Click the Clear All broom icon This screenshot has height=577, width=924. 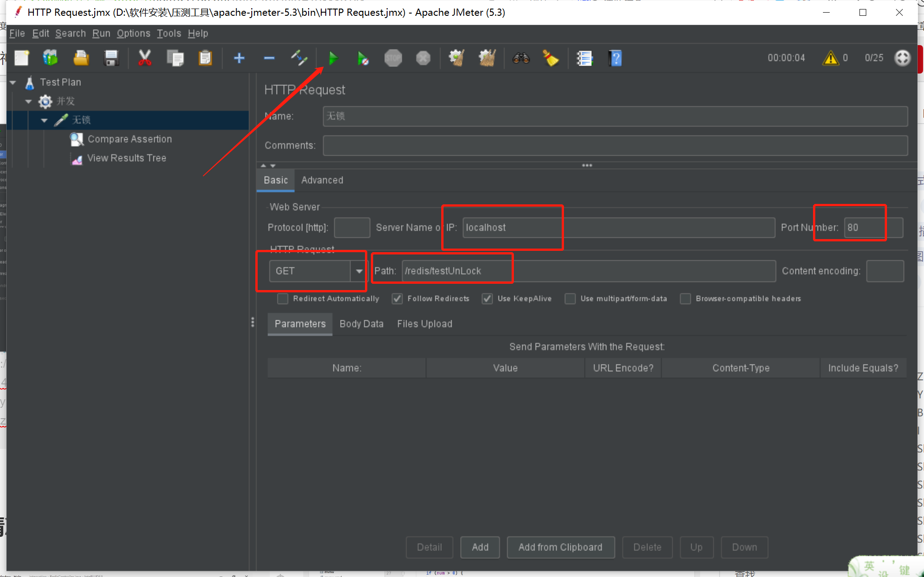point(487,58)
